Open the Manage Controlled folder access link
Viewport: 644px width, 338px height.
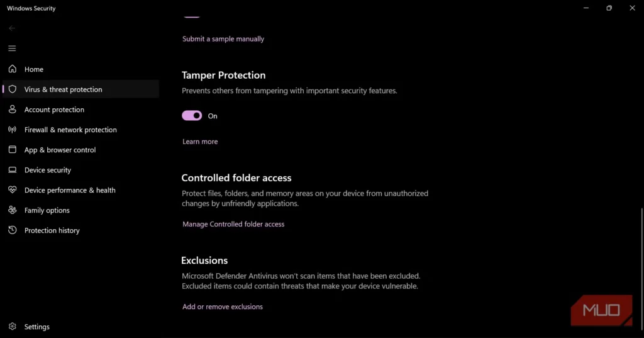(233, 224)
